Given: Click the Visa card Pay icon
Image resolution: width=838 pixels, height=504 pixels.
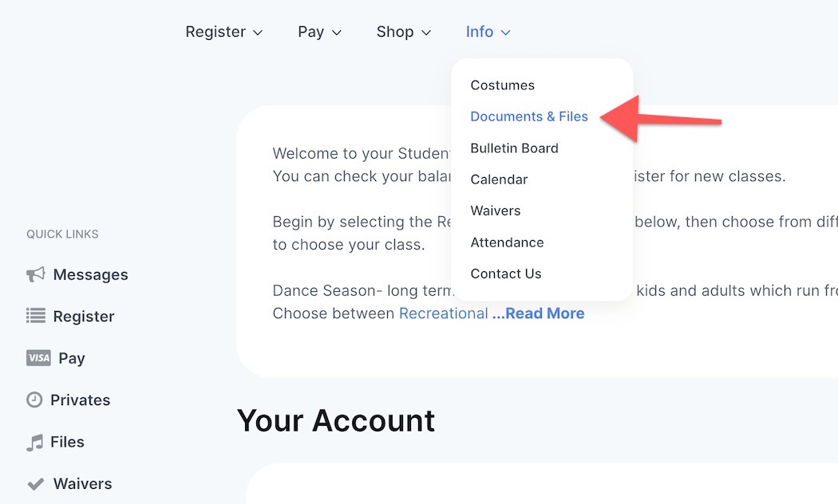Looking at the screenshot, I should 38,358.
